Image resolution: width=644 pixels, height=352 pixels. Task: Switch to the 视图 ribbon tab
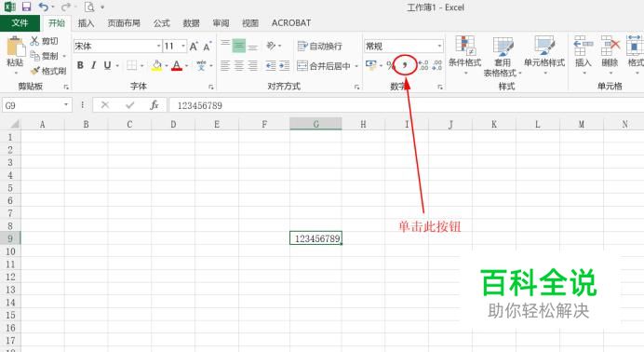pyautogui.click(x=250, y=23)
